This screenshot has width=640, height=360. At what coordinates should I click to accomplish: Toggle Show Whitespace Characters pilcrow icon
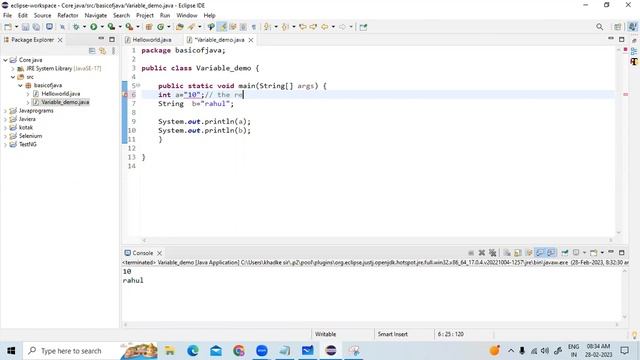pos(253,27)
